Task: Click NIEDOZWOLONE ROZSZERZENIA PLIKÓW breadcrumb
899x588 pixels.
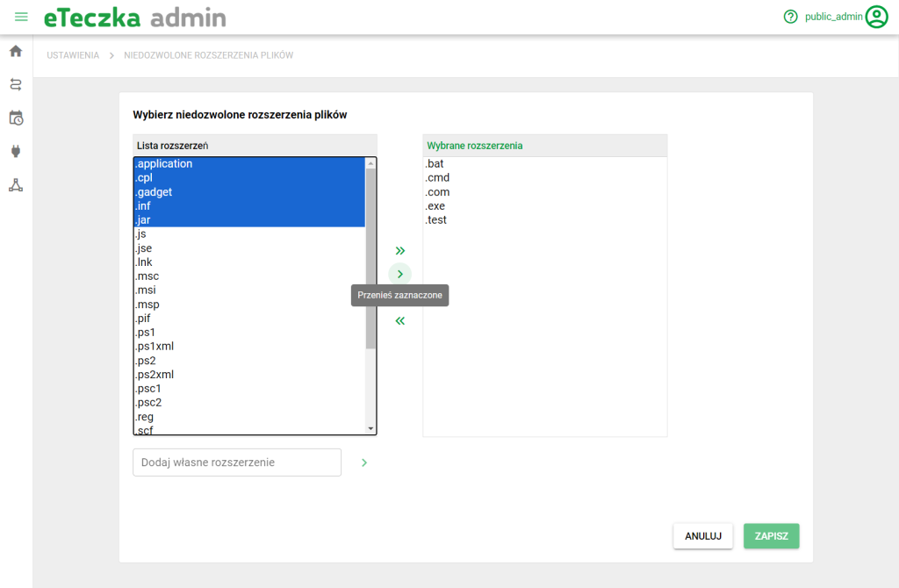Action: coord(209,55)
